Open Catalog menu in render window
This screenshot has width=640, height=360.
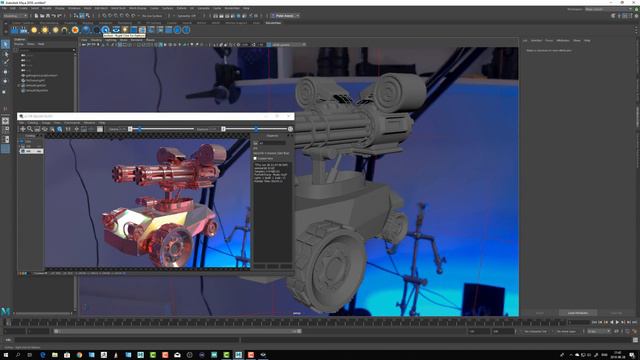click(32, 122)
